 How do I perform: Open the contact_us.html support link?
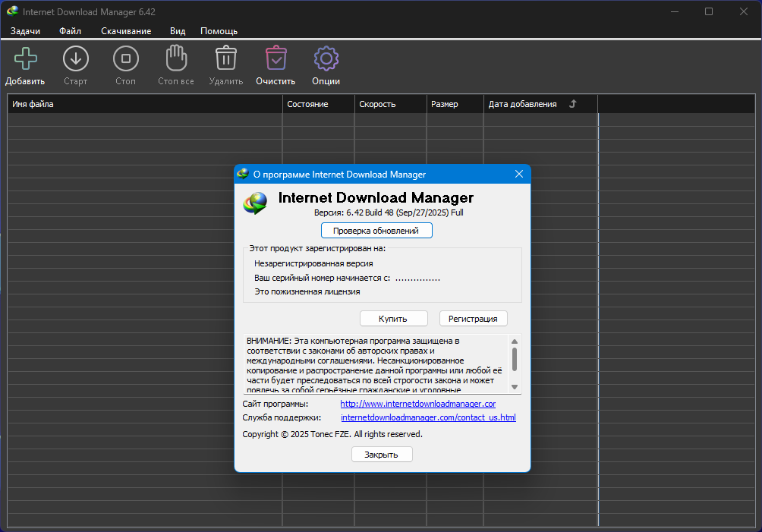[428, 417]
